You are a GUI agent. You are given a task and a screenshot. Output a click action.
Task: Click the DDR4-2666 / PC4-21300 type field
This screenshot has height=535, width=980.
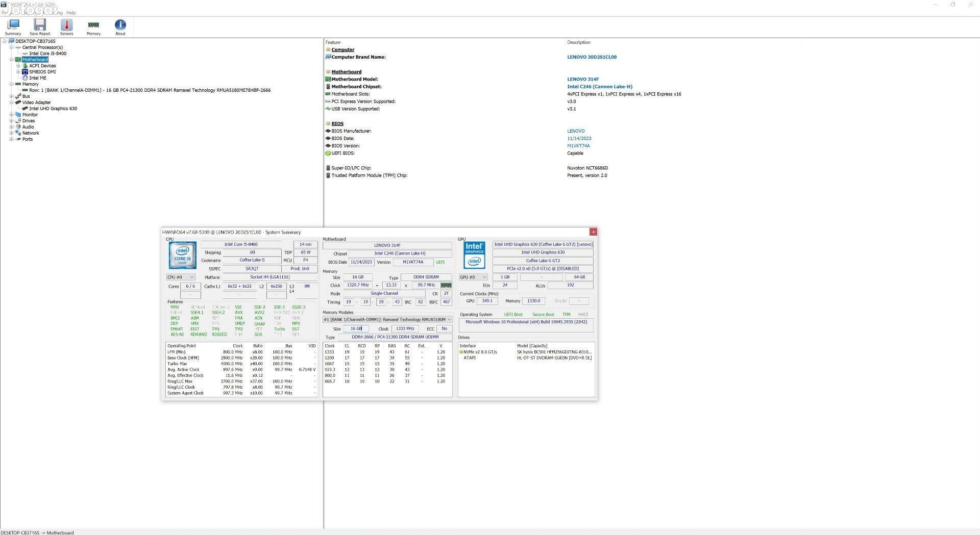(x=395, y=337)
